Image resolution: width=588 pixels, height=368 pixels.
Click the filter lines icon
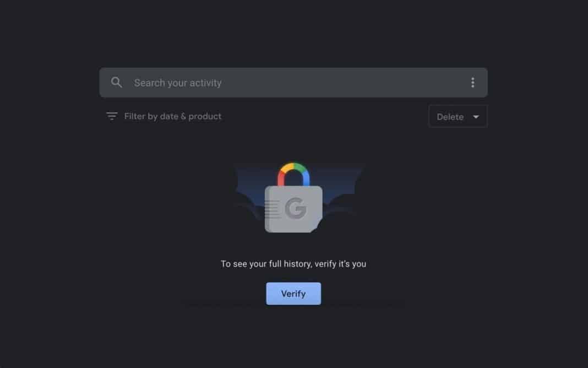pos(112,116)
